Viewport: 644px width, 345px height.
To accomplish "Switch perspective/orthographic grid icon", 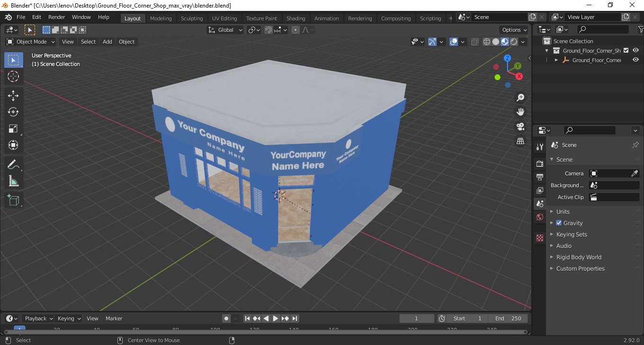I will coord(520,141).
